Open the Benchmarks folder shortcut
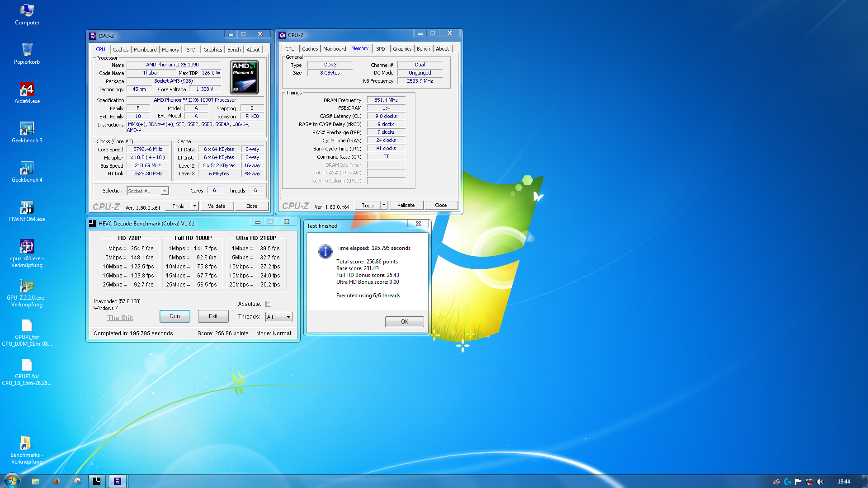 point(27,450)
